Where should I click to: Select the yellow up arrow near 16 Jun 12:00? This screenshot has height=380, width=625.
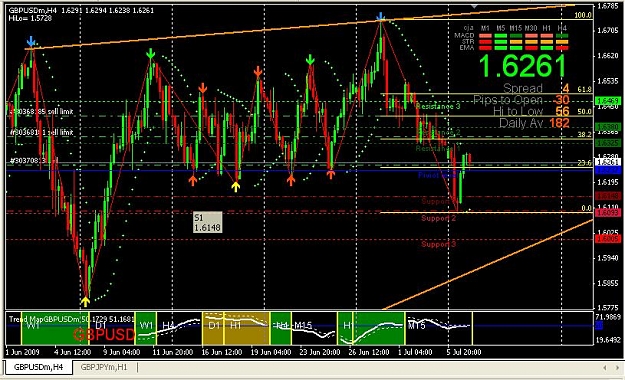coord(236,187)
